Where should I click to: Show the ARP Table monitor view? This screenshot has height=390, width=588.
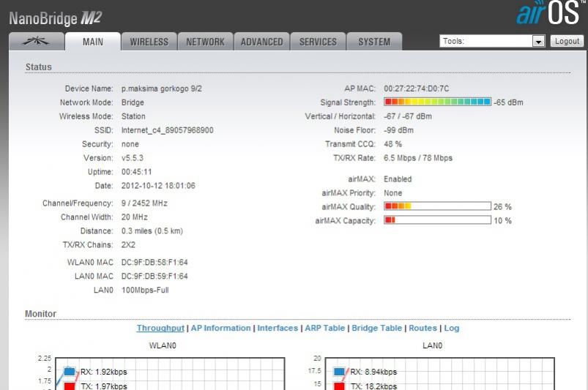point(324,328)
